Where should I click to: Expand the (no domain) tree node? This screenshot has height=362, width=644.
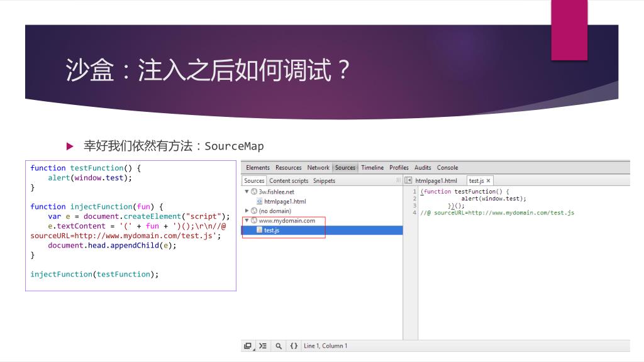click(x=247, y=211)
